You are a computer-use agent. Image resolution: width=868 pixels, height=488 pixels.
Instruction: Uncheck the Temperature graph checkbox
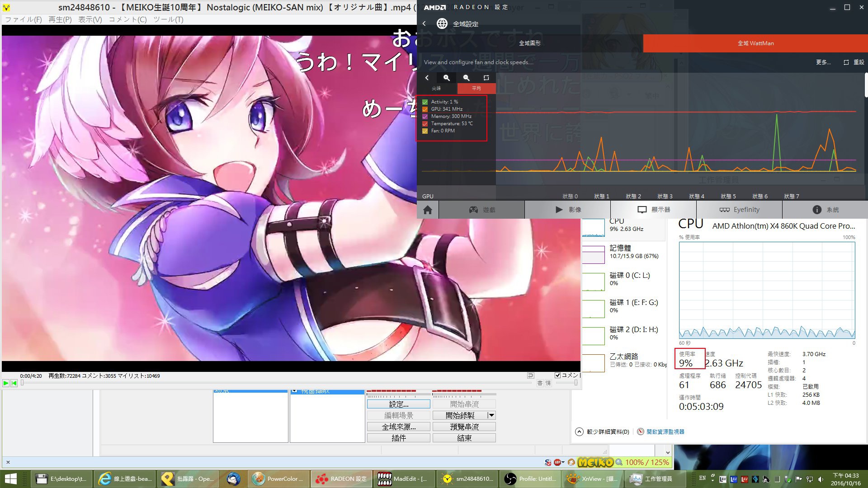(x=425, y=124)
